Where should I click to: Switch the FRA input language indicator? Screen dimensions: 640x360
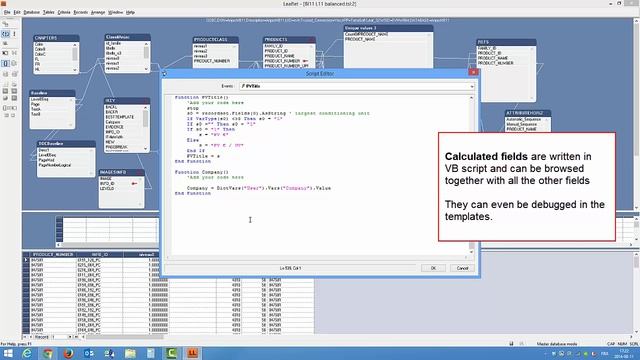[x=604, y=353]
